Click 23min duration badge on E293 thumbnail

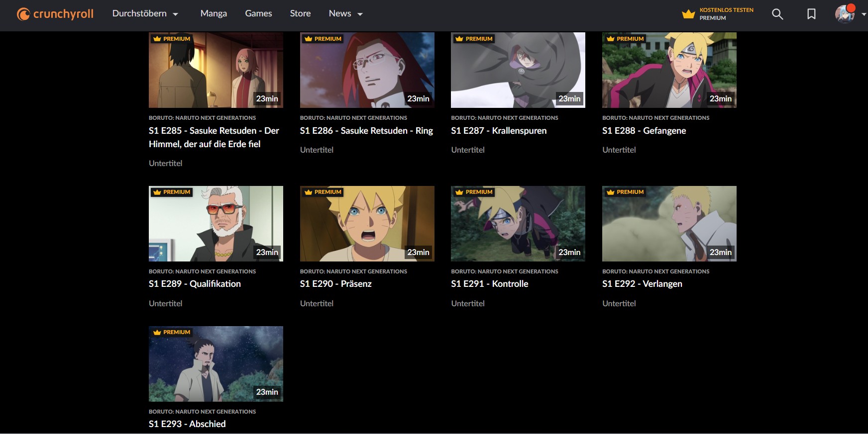(x=267, y=392)
